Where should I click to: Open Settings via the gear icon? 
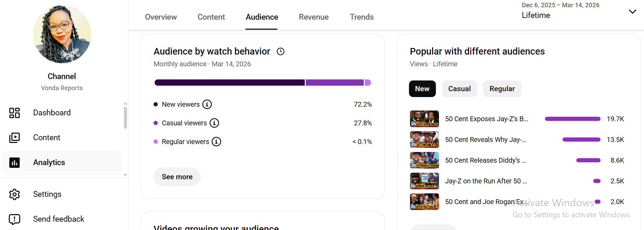coord(14,194)
